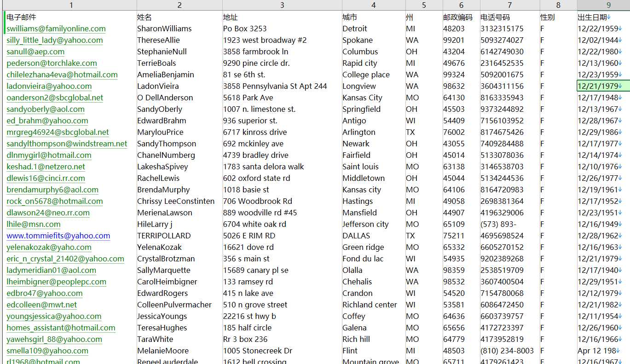630x364 pixels.
Task: Click the 出生日期 header cell
Action: click(x=603, y=17)
